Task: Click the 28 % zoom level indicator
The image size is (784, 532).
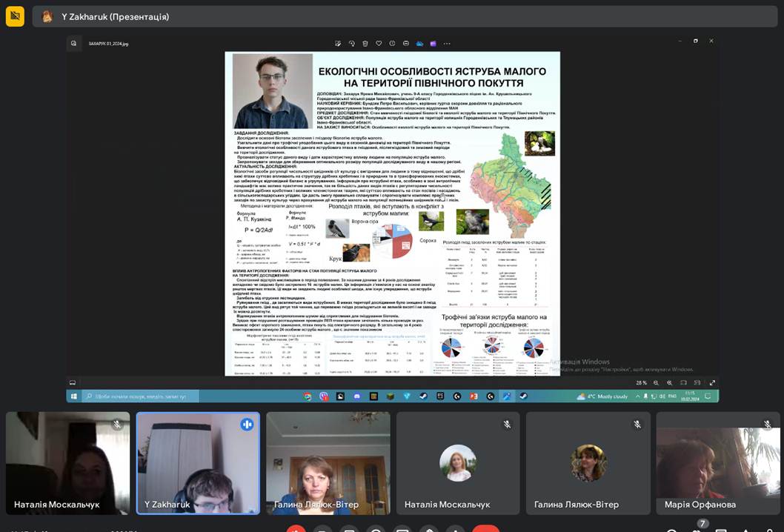Action: point(641,382)
